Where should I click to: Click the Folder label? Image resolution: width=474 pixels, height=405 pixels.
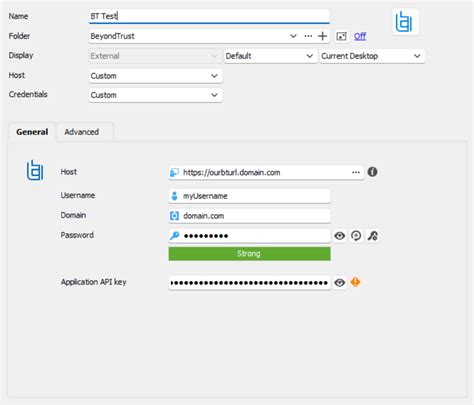(19, 36)
